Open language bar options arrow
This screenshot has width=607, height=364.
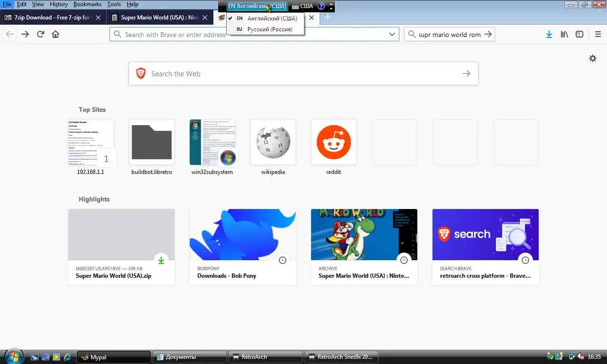click(331, 9)
